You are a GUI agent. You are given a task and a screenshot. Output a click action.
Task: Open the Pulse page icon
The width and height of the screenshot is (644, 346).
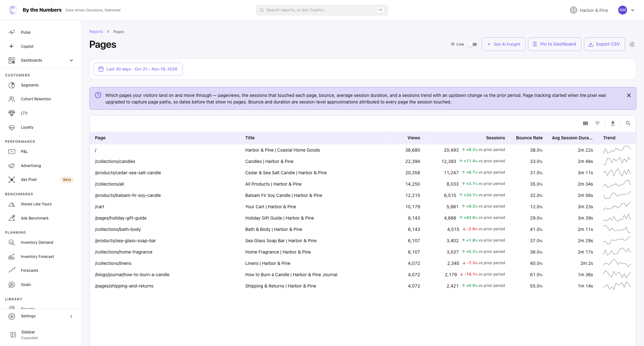[12, 32]
